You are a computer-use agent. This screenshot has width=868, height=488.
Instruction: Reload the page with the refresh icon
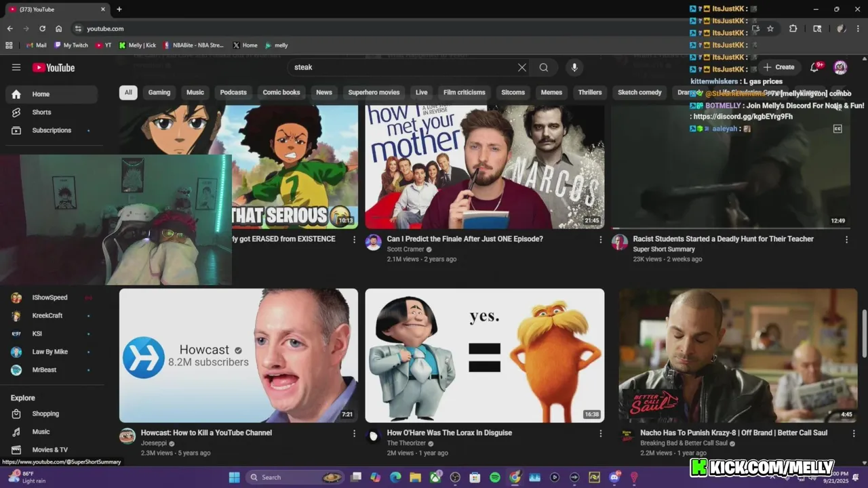(42, 28)
